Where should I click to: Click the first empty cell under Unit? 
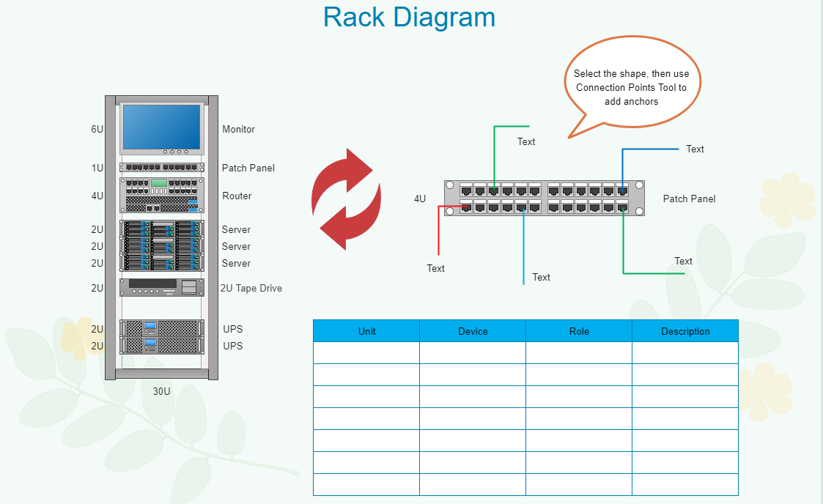366,353
